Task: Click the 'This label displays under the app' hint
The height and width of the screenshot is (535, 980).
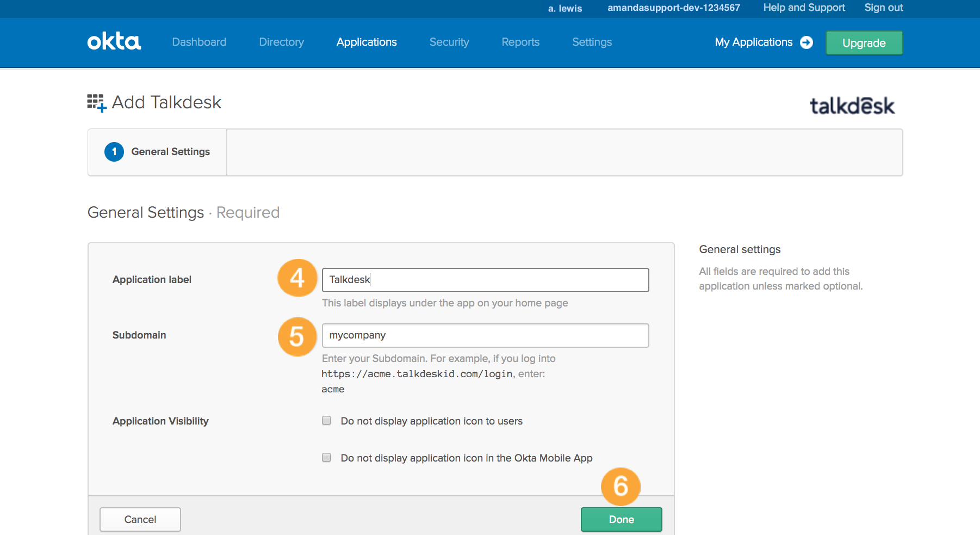Action: click(x=445, y=303)
